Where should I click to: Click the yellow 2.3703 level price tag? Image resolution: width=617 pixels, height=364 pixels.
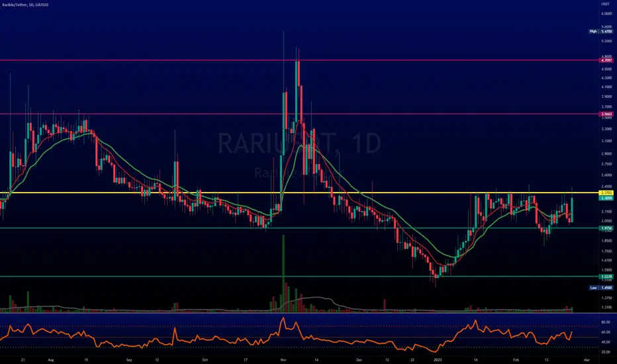click(x=606, y=193)
